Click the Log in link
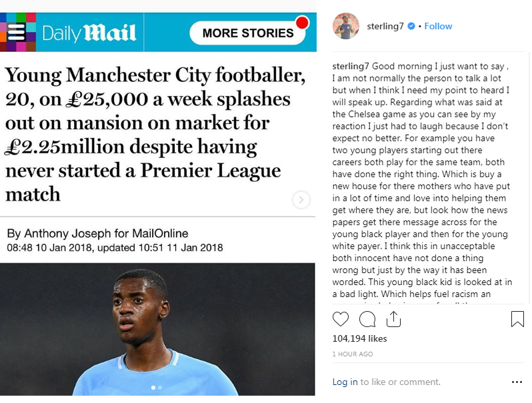 345,382
